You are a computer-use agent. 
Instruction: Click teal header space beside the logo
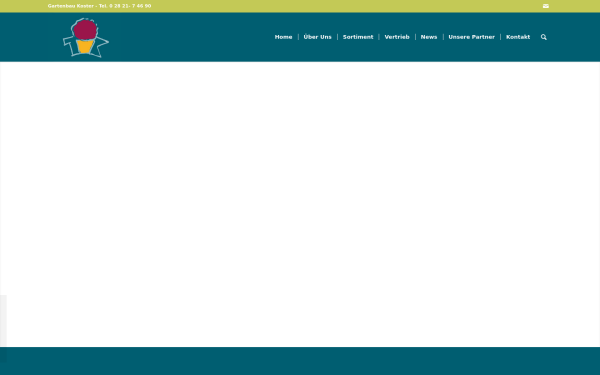191,37
